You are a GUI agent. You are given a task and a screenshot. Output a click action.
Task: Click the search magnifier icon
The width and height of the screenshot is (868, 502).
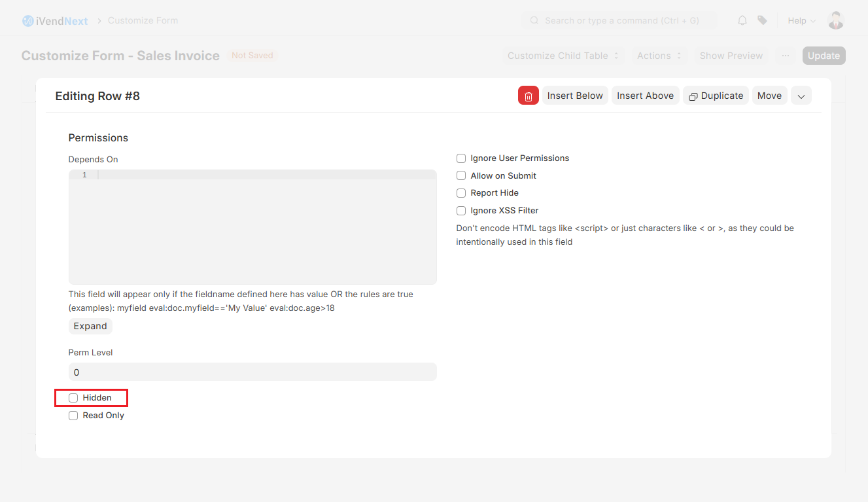pyautogui.click(x=534, y=20)
